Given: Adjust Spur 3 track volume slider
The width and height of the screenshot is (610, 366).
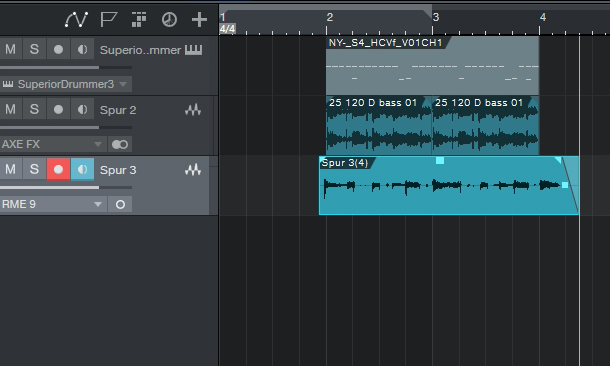Looking at the screenshot, I should [66, 187].
